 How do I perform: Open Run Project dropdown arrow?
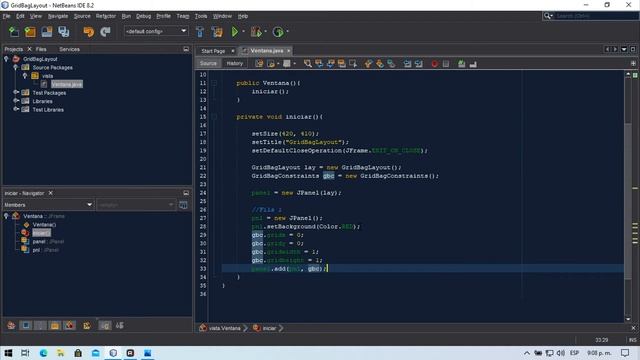[243, 31]
